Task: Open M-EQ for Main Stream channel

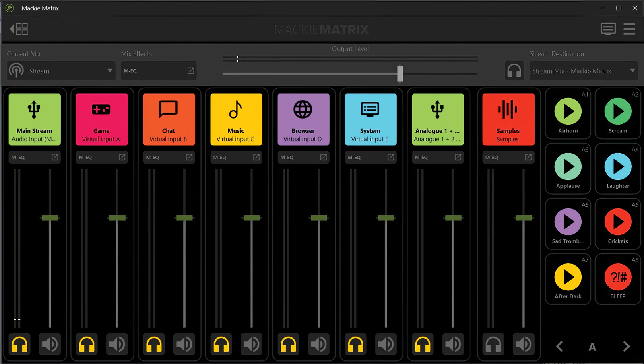Action: click(35, 157)
